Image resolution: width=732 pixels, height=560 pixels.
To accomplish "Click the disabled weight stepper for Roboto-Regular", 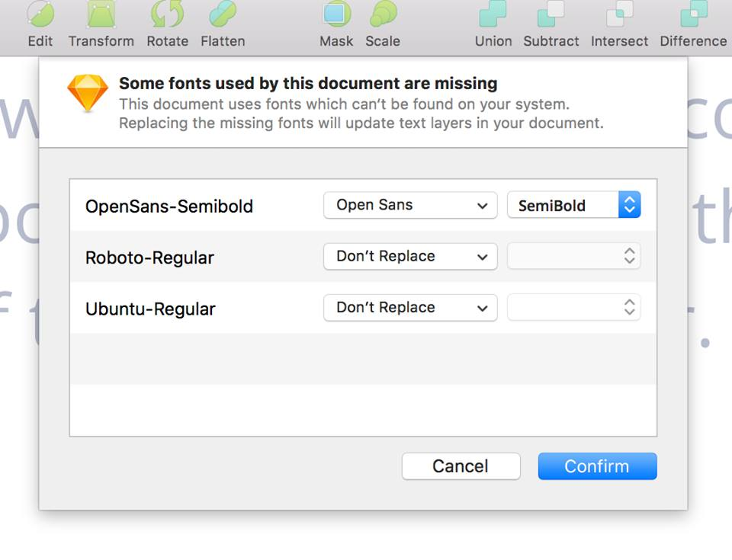I will tap(573, 257).
